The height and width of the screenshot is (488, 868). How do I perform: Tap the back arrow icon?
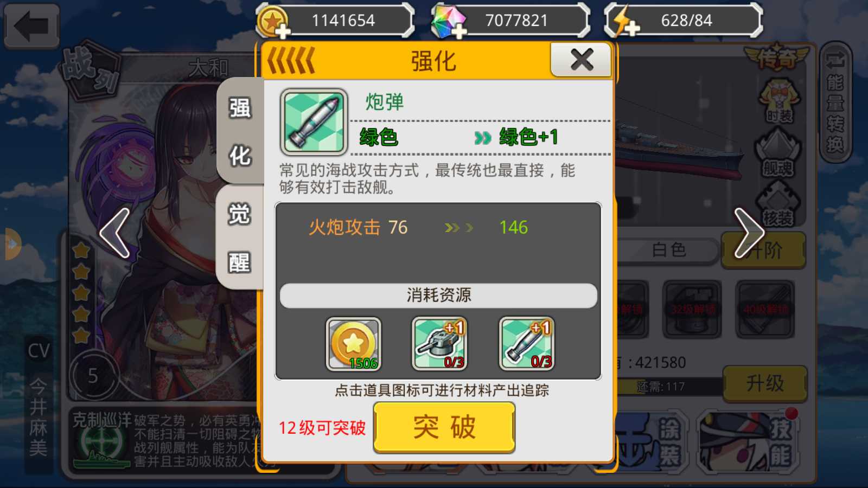point(31,26)
